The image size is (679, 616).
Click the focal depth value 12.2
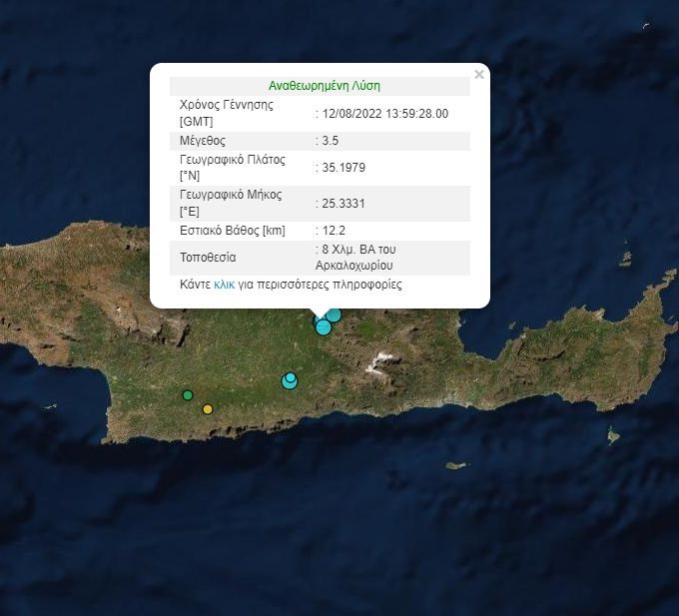[333, 231]
